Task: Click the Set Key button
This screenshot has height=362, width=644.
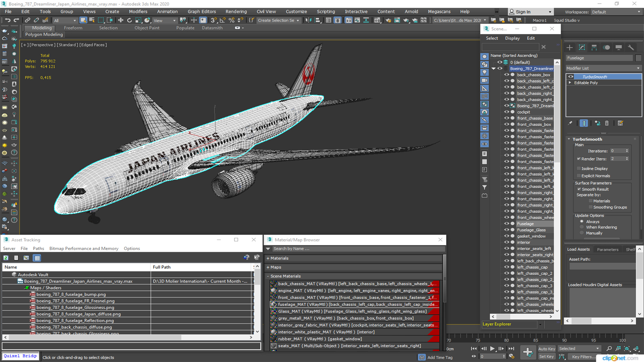Action: point(546,357)
